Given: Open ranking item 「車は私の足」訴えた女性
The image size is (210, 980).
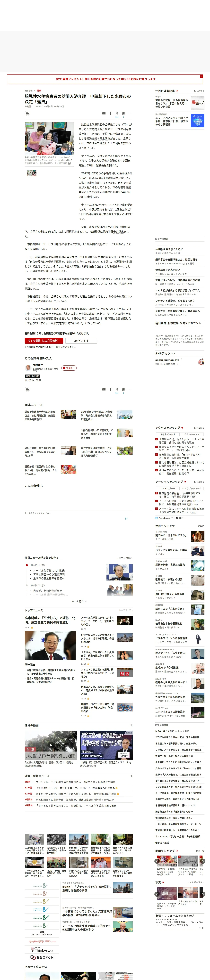Looking at the screenshot, I should tap(181, 441).
